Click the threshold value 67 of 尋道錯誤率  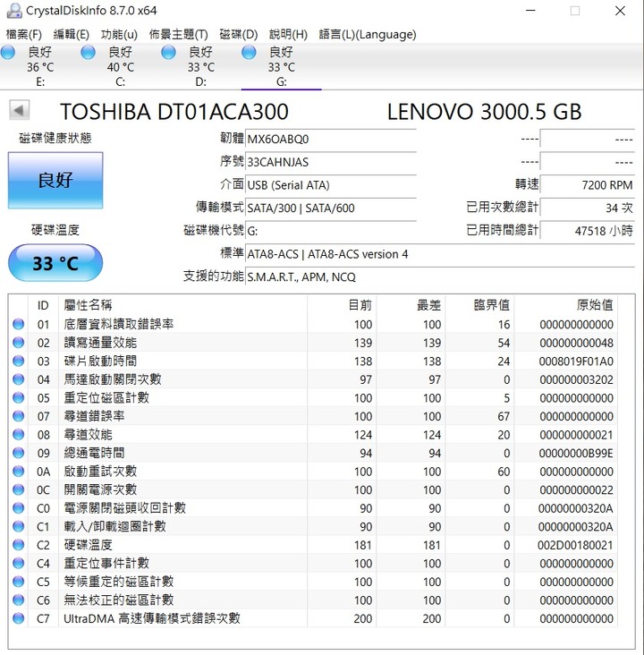point(504,416)
